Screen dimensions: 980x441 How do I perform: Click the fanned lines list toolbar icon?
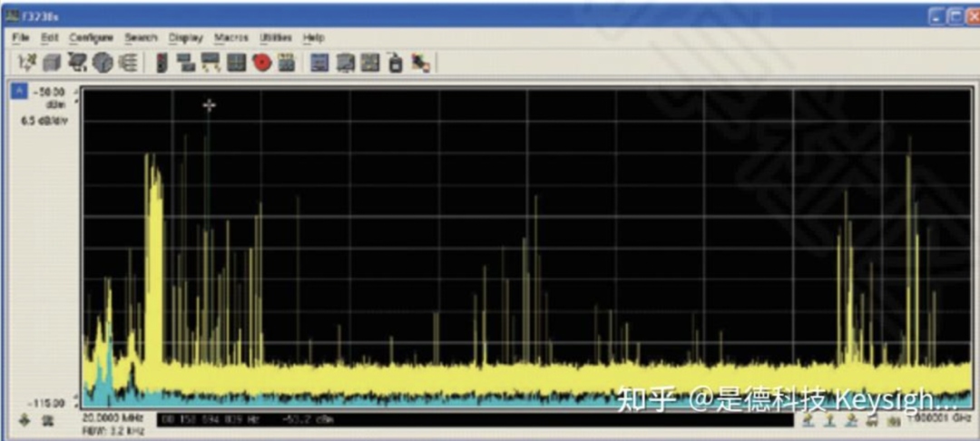click(x=128, y=63)
